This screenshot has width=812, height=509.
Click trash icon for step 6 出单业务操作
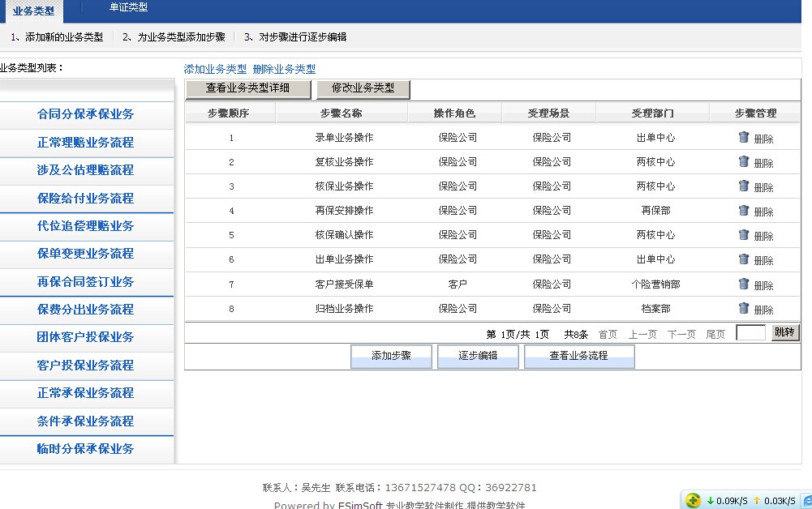click(x=743, y=259)
